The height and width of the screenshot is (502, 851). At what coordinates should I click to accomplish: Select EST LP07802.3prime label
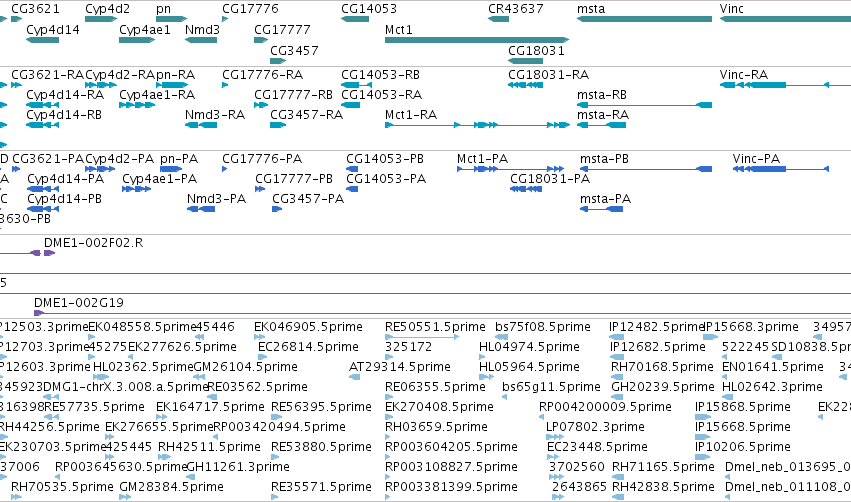click(595, 428)
